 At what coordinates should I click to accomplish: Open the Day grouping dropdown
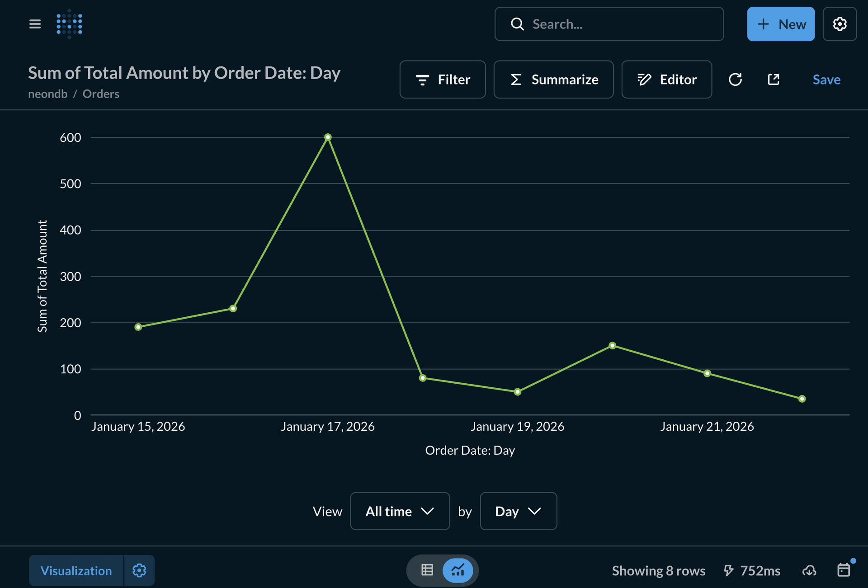tap(518, 511)
